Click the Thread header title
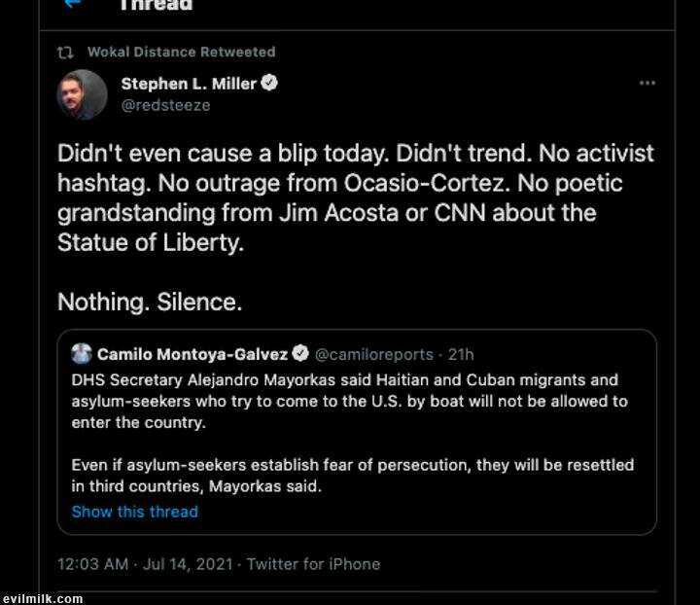 156,5
